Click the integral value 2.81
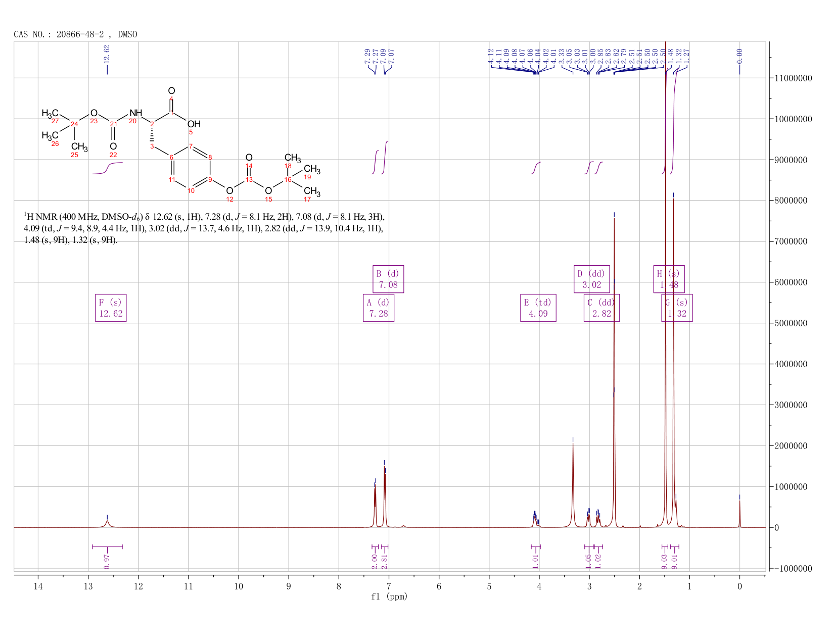The height and width of the screenshot is (644, 834). click(x=384, y=561)
